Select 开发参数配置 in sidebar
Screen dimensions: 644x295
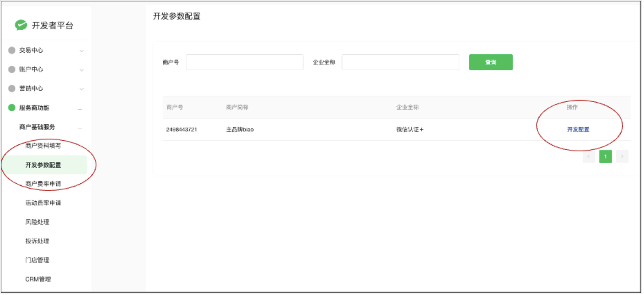[43, 165]
